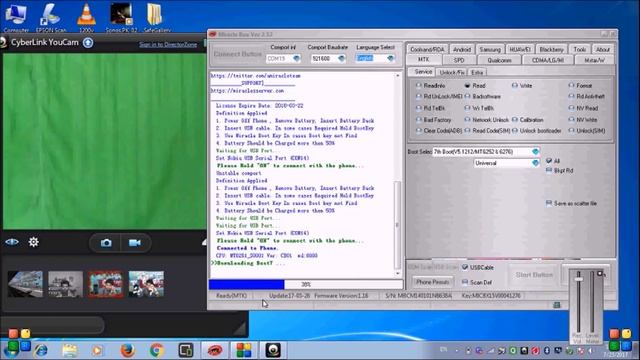Open Windows Explorer folder in taskbar
The width and height of the screenshot is (640, 360).
(70, 350)
